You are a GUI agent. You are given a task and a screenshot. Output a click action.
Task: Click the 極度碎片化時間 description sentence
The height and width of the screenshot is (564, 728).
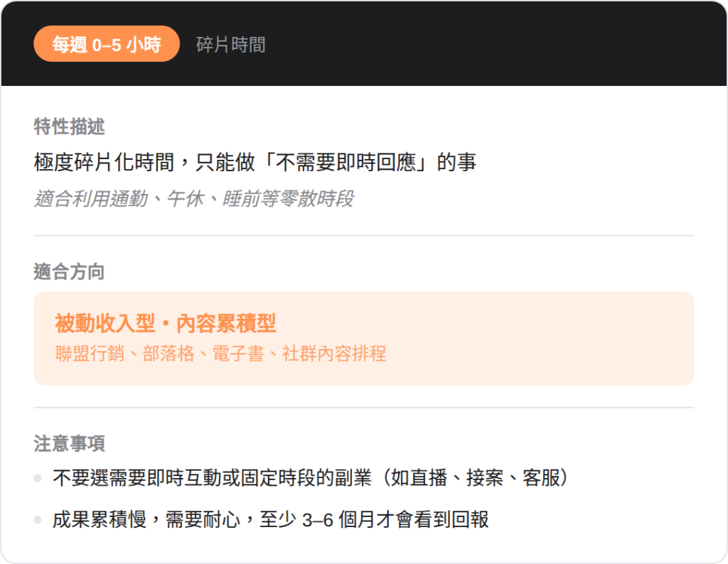[x=255, y=163]
